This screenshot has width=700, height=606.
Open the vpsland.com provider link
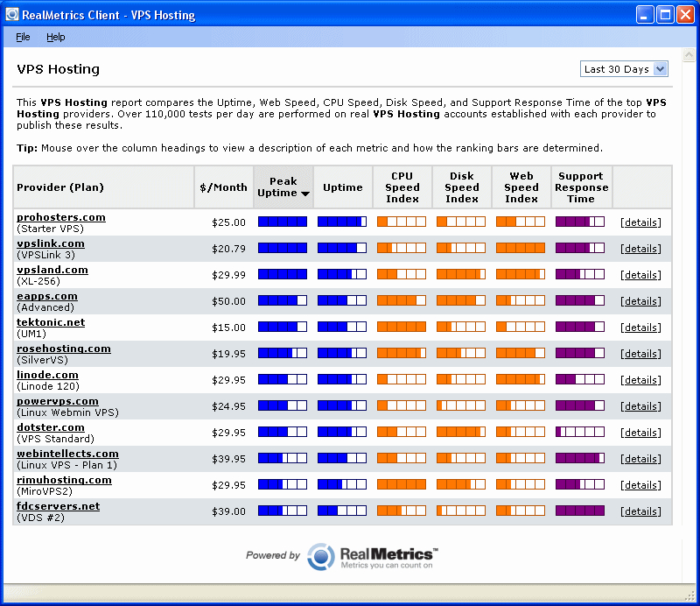coord(52,270)
